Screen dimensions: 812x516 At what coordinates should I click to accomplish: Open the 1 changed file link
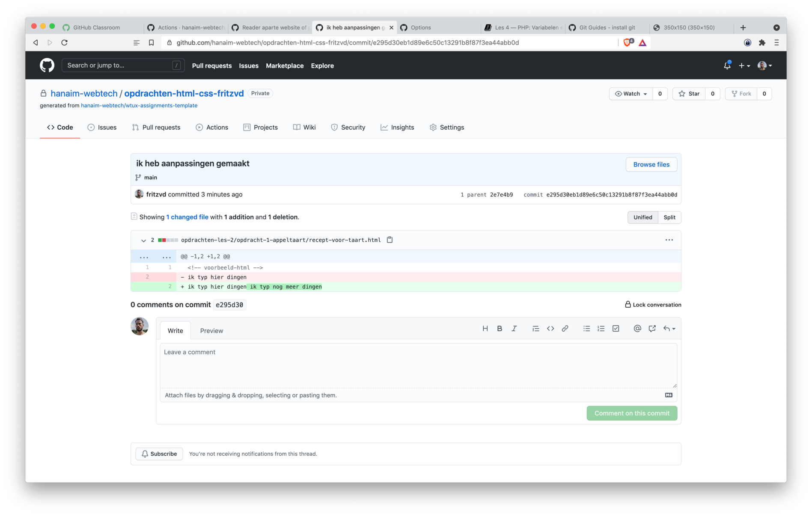click(x=187, y=217)
